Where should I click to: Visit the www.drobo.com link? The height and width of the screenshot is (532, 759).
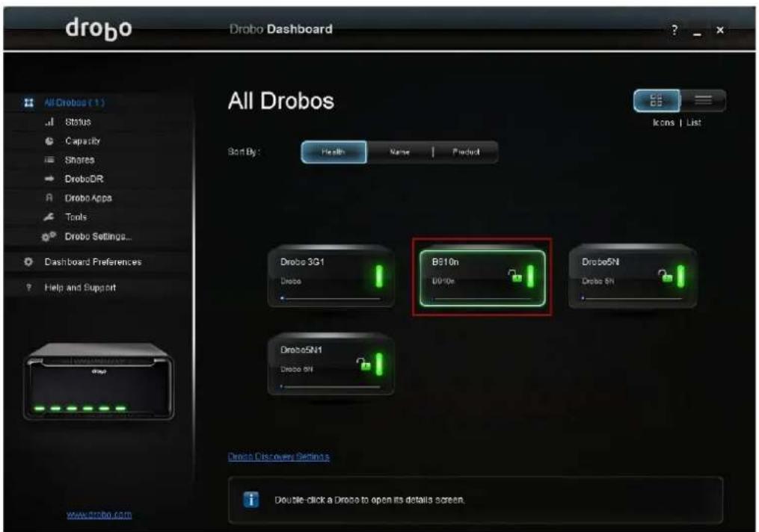99,515
